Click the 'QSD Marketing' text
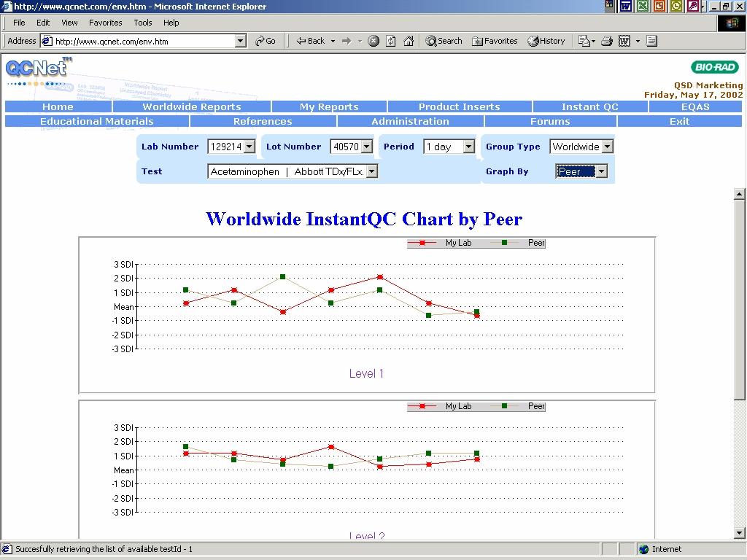Viewport: 747px width, 560px height. [708, 85]
